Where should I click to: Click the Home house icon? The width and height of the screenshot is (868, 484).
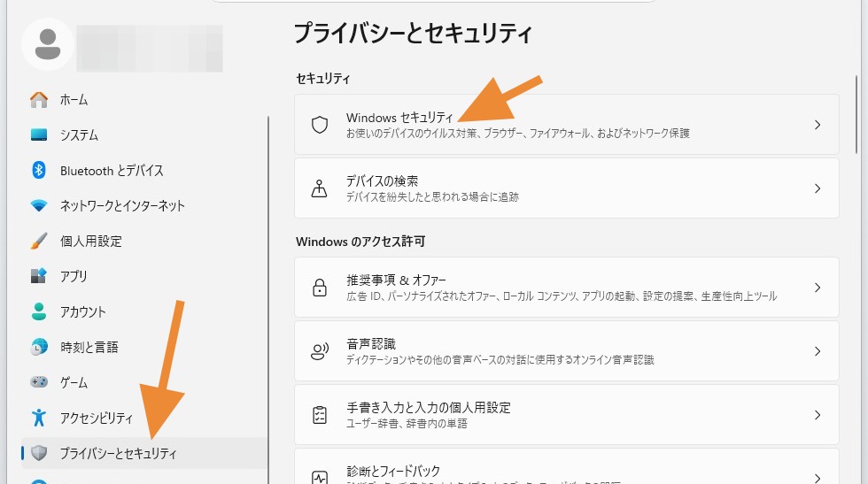(x=39, y=100)
